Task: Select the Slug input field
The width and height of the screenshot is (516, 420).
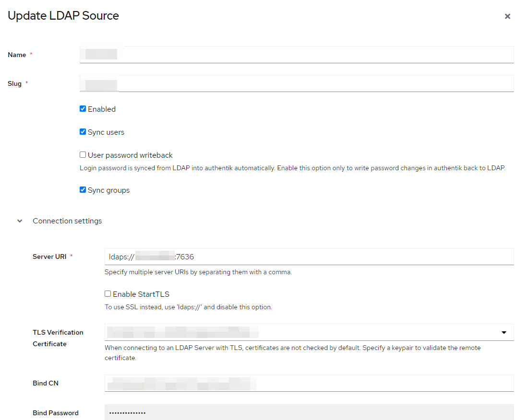Action: (297, 83)
